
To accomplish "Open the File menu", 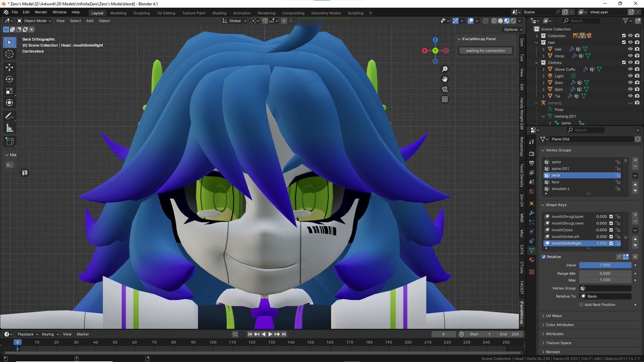I will [14, 12].
